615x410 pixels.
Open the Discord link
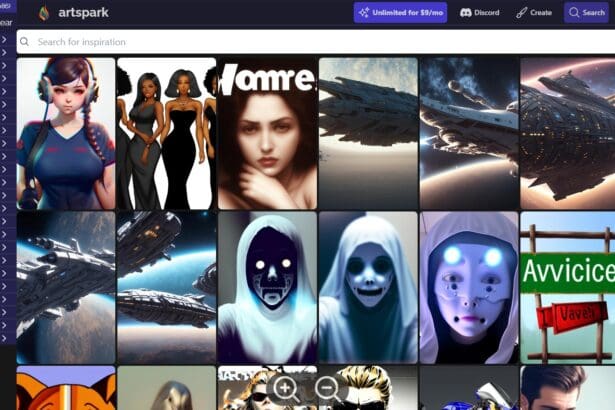(480, 13)
